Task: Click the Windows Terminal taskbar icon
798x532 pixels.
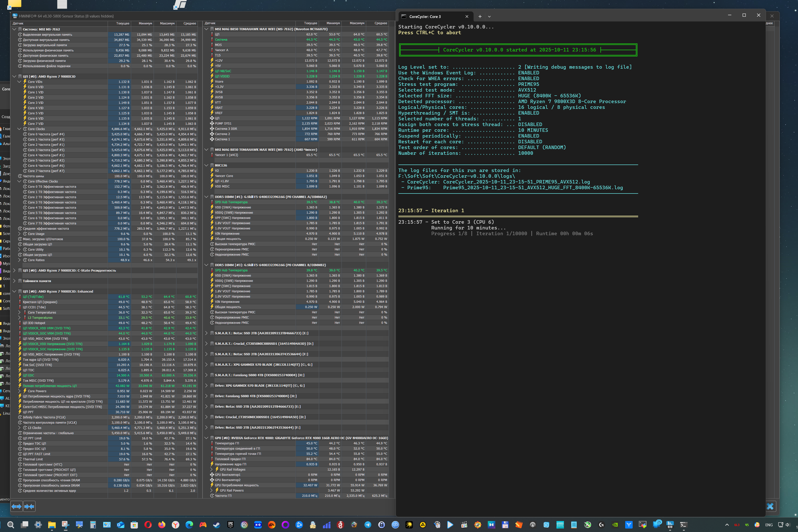Action: point(683,525)
